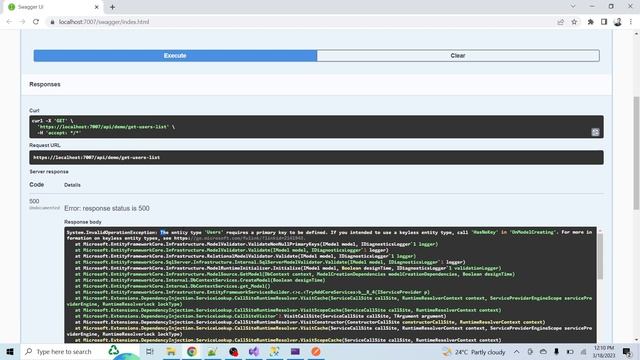Screen dimensions: 640x360
Task: Open the Chrome three-dot menu
Action: (x=631, y=22)
